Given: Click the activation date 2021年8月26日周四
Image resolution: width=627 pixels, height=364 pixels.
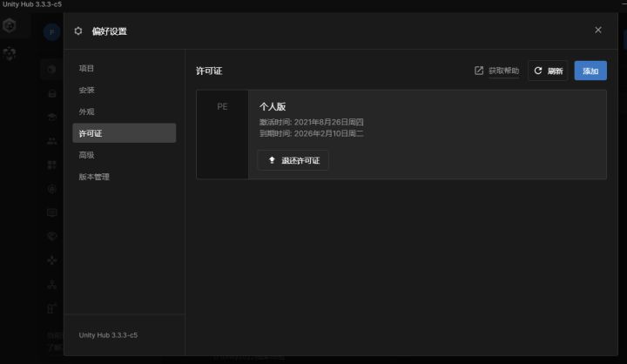Looking at the screenshot, I should [328, 122].
